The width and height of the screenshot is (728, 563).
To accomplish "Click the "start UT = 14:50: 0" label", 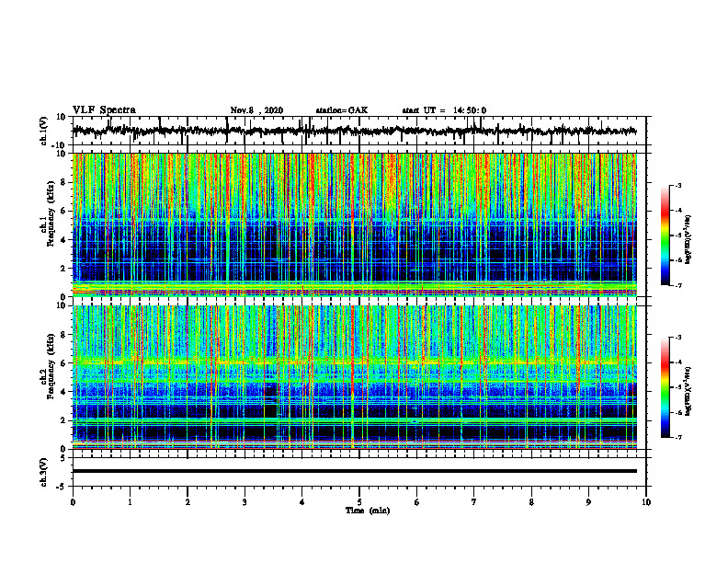I will pos(444,110).
